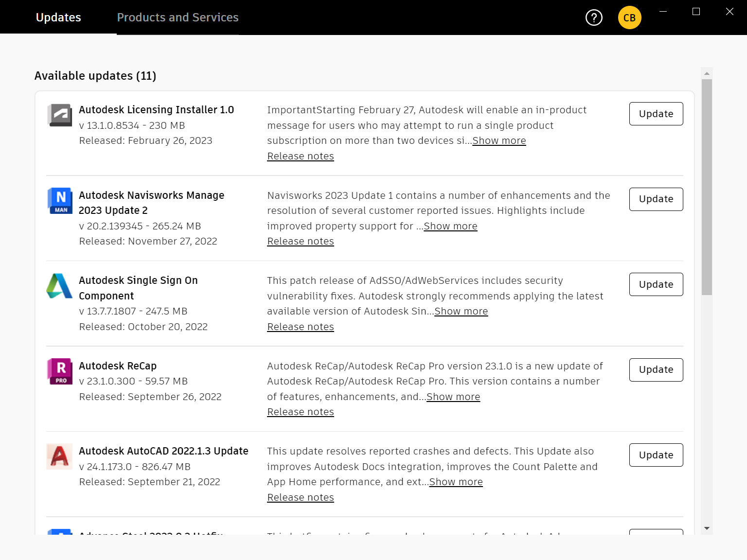Image resolution: width=747 pixels, height=560 pixels.
Task: Minimize the Autodesk window
Action: [663, 12]
